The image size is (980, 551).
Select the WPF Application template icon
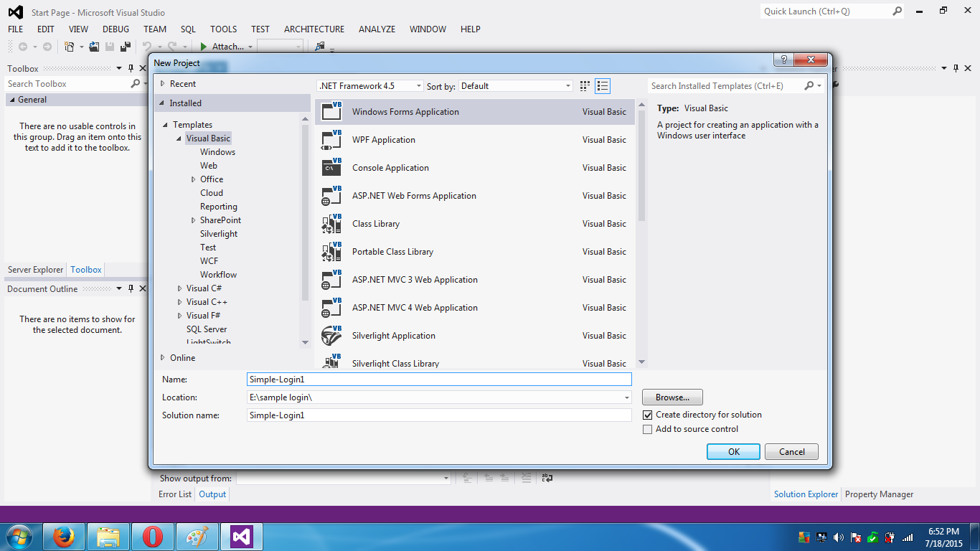pyautogui.click(x=331, y=139)
